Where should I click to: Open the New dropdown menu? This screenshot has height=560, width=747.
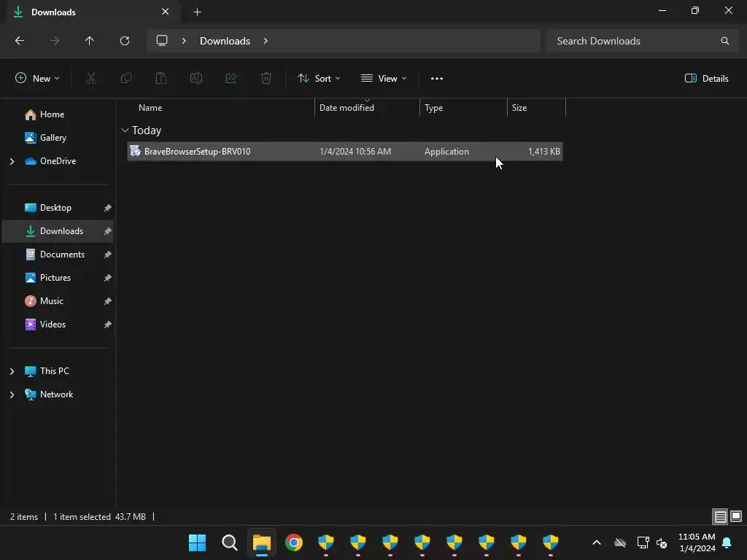coord(37,79)
